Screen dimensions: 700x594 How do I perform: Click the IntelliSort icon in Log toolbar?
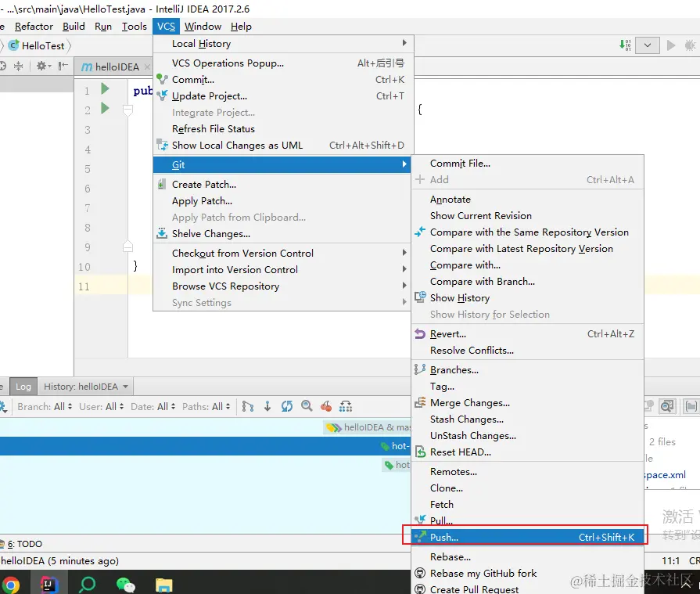coord(248,406)
